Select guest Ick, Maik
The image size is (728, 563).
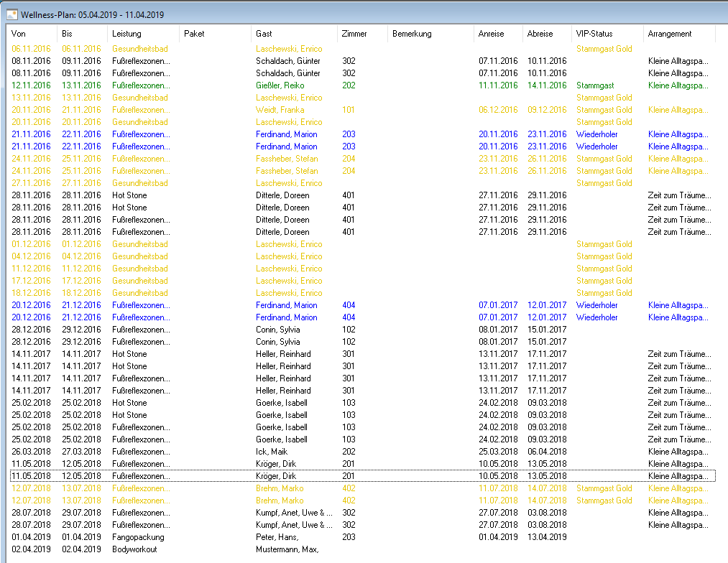point(272,452)
